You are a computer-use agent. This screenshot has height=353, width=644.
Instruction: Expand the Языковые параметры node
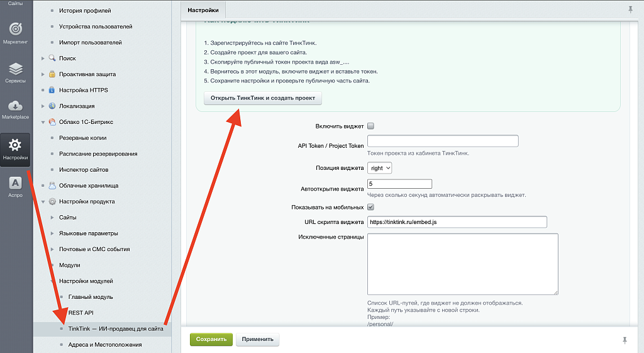coord(52,233)
